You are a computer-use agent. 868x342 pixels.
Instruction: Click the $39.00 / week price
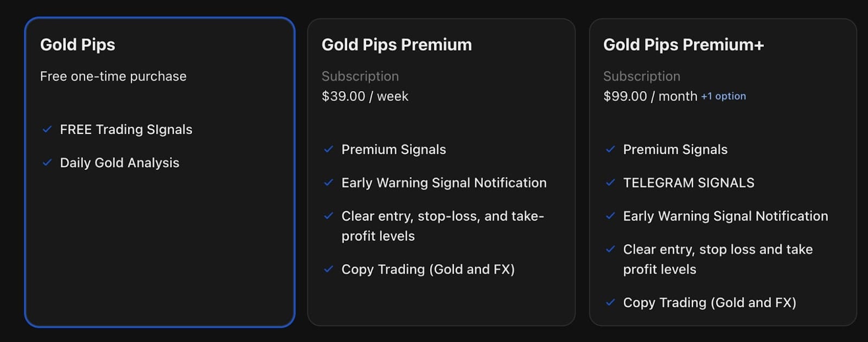click(365, 96)
